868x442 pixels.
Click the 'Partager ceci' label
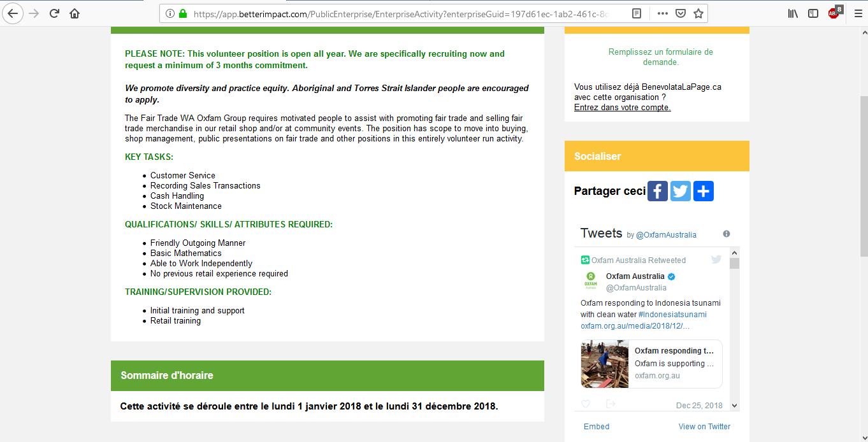click(610, 191)
